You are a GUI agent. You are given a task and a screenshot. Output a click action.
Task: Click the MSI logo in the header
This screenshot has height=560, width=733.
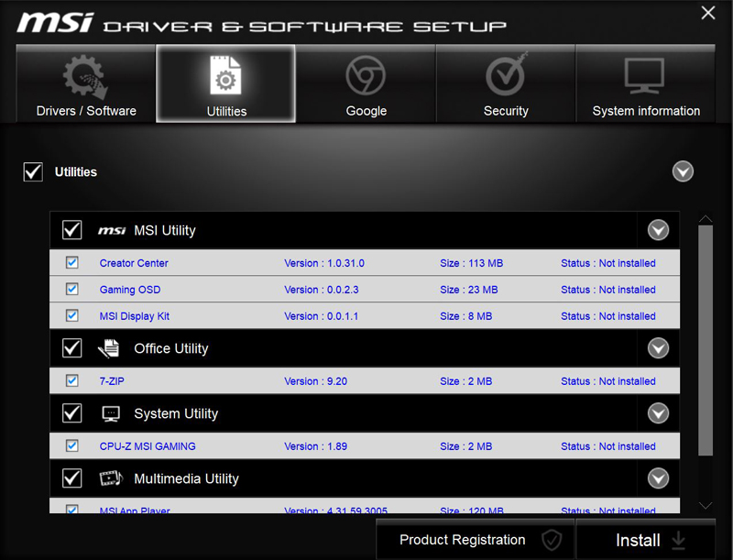pyautogui.click(x=55, y=23)
